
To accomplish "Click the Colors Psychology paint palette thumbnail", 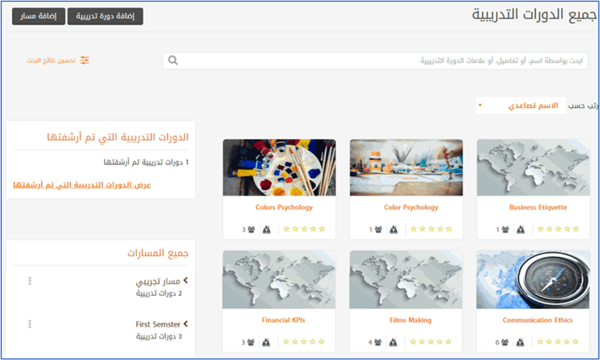I will (x=279, y=168).
